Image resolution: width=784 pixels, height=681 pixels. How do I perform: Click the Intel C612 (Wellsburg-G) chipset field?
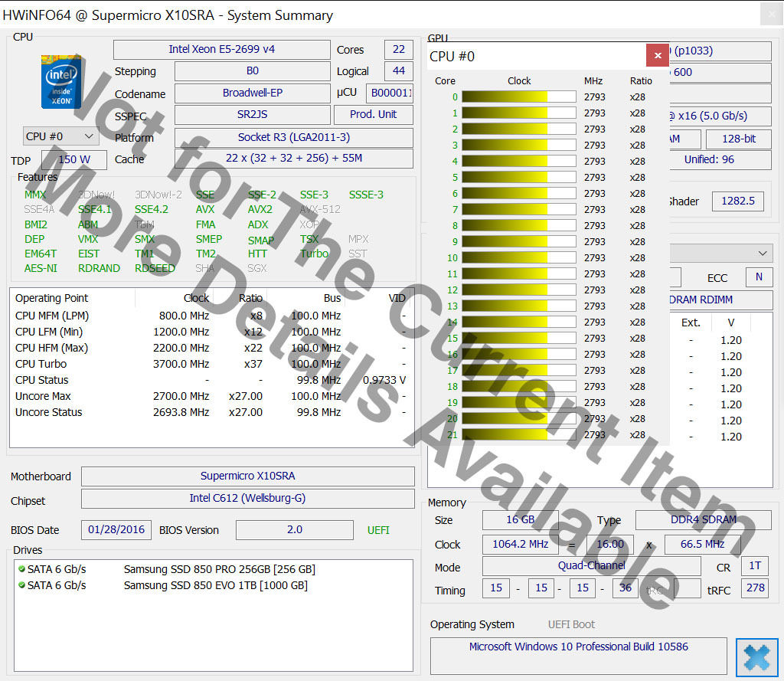(247, 499)
